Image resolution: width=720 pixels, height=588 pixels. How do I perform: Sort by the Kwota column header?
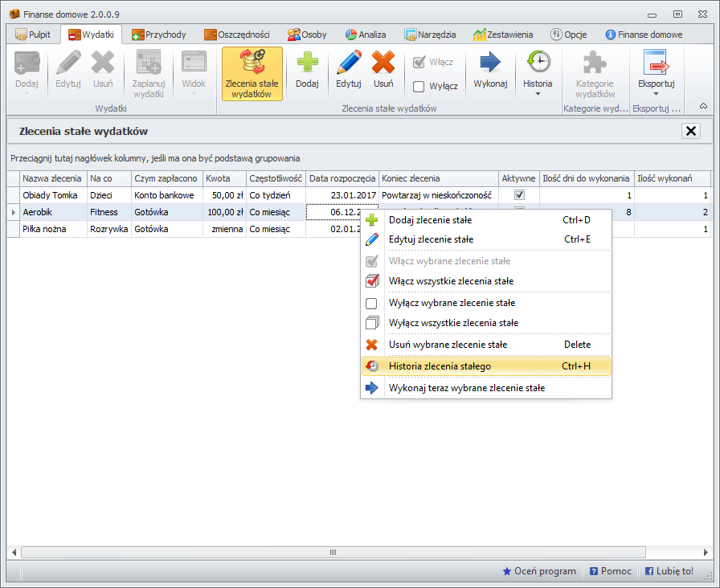218,178
